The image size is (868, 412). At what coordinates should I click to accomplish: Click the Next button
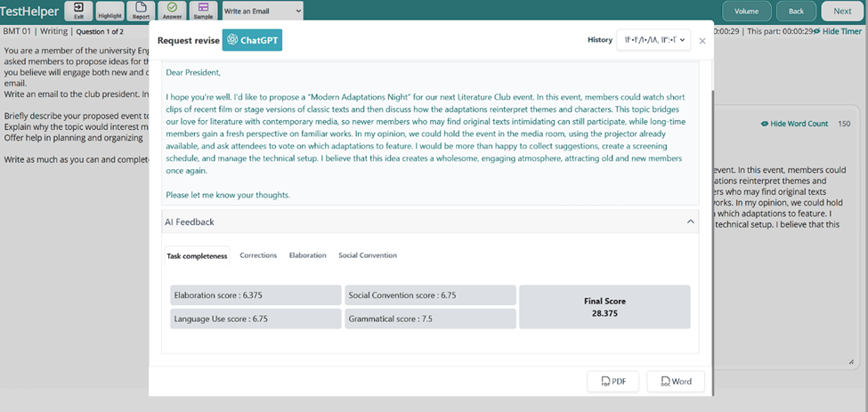pyautogui.click(x=841, y=12)
